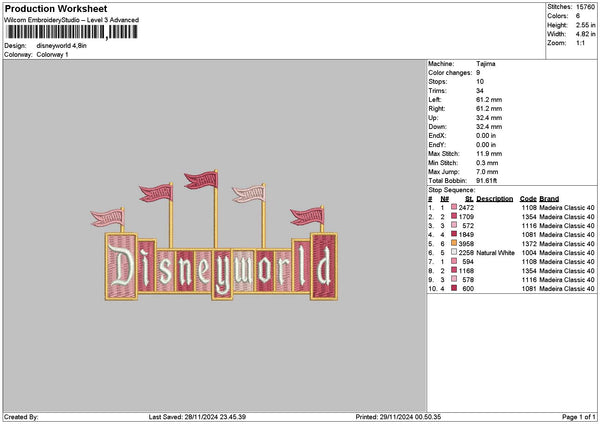Click the Stitches value '15760'
The width and height of the screenshot is (600, 424).
pyautogui.click(x=585, y=7)
